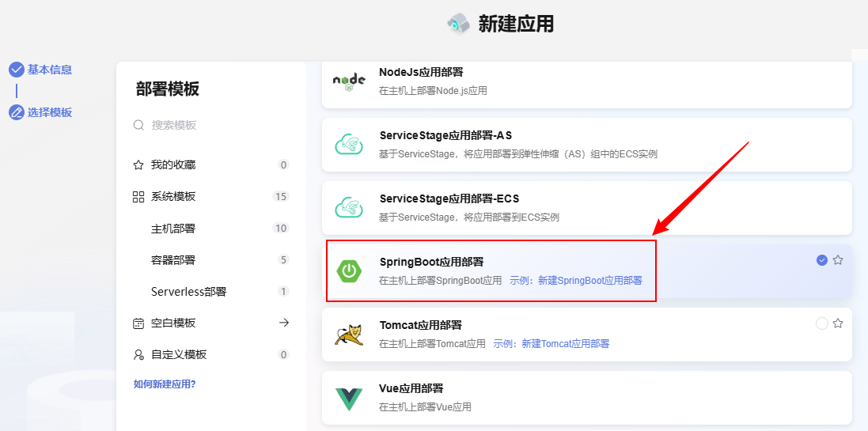Favorite the Tomcat template with its star

(x=838, y=323)
